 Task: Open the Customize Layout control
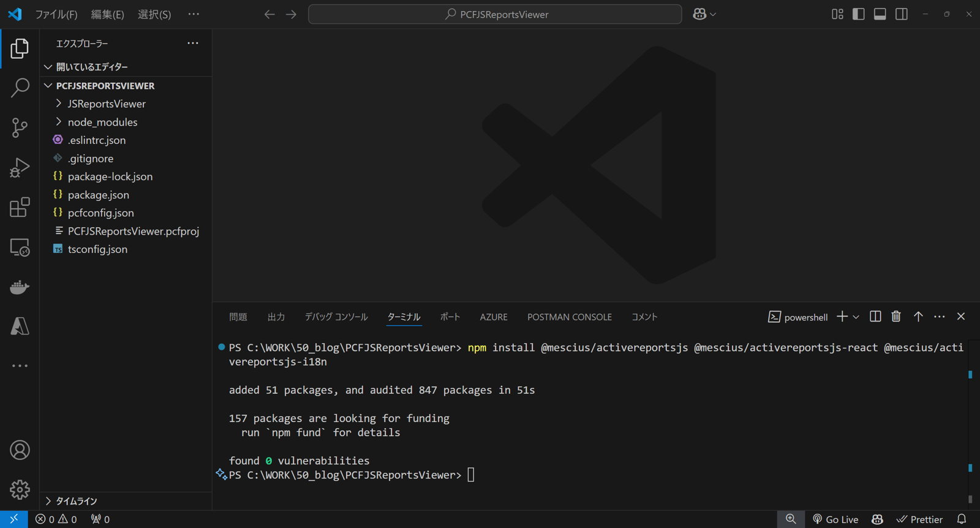pos(837,14)
